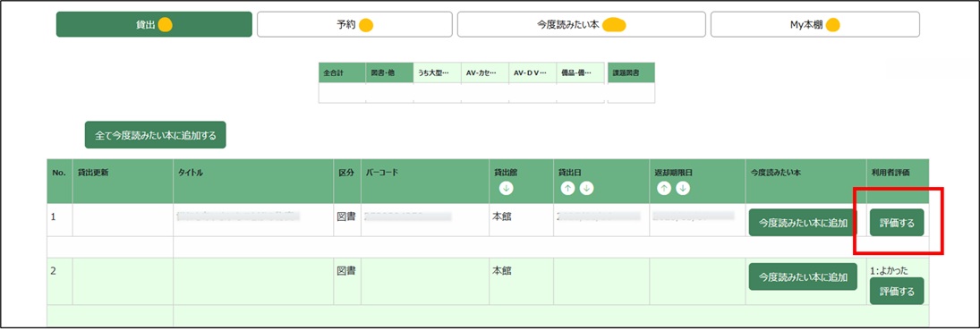
Task: Select the 全合計 summary header cell
Action: click(x=342, y=72)
